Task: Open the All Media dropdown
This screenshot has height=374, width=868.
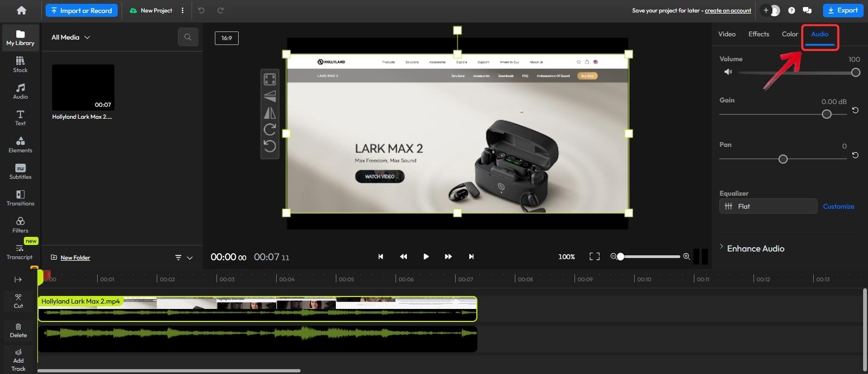Action: pos(71,37)
